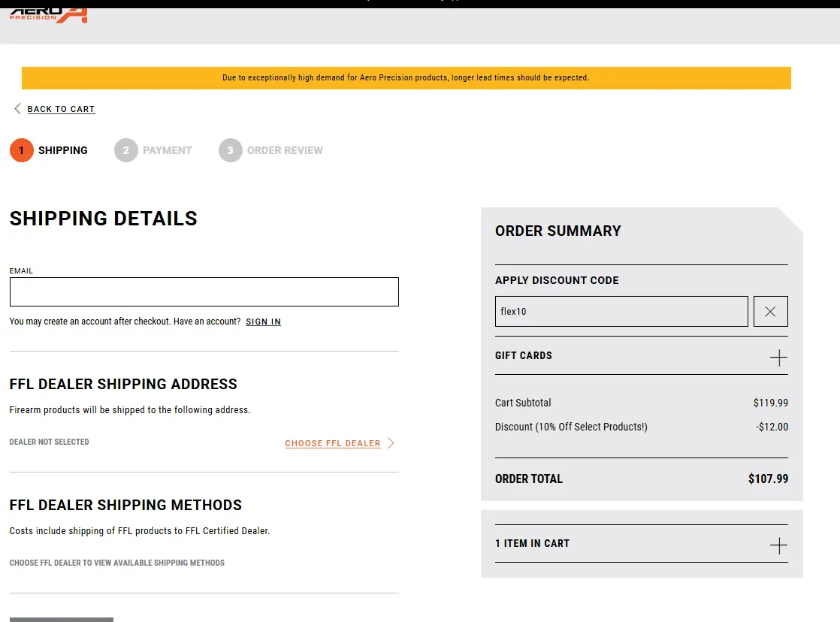The height and width of the screenshot is (622, 840).
Task: Click the back arrow beside Back to Cart
Action: pyautogui.click(x=17, y=109)
